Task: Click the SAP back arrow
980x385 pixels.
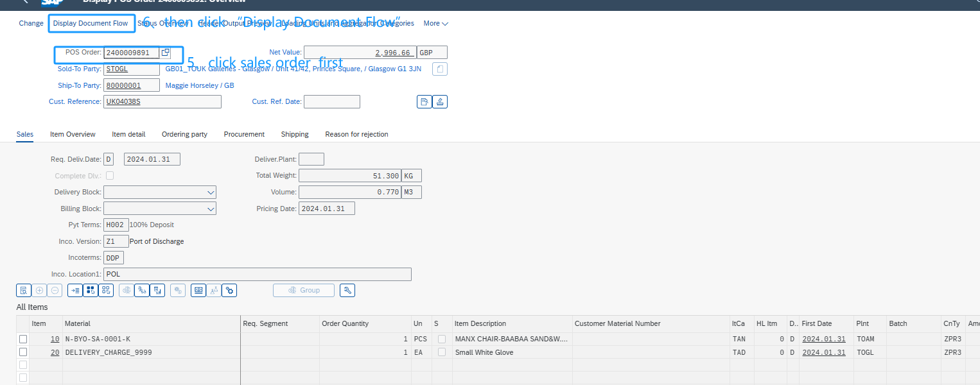Action: [24, 1]
